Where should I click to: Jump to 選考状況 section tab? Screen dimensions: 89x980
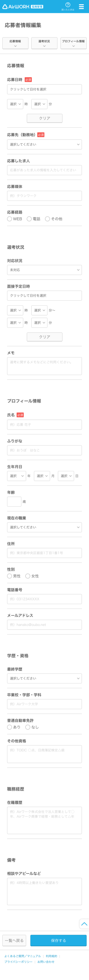coord(44,43)
